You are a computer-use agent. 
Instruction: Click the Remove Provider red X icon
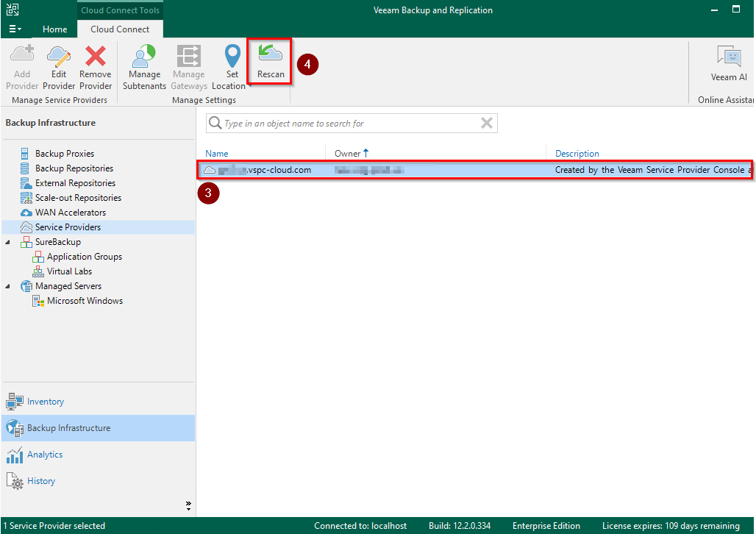tap(96, 56)
